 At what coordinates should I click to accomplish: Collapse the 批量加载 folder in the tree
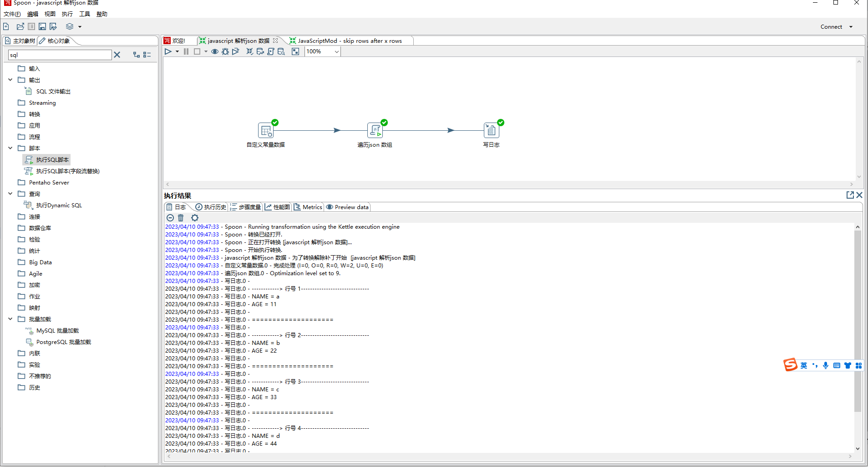click(10, 319)
